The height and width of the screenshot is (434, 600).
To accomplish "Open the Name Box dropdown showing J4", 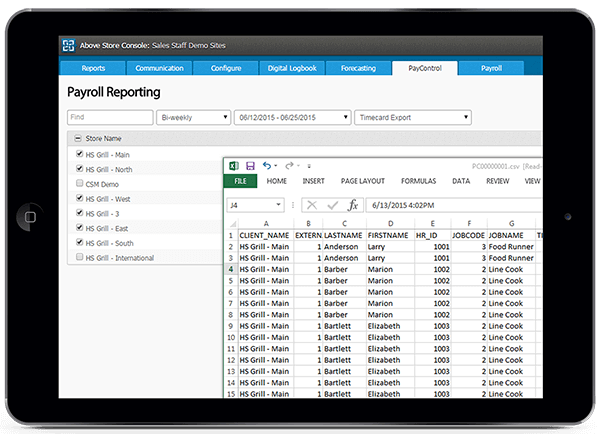I will [x=279, y=205].
